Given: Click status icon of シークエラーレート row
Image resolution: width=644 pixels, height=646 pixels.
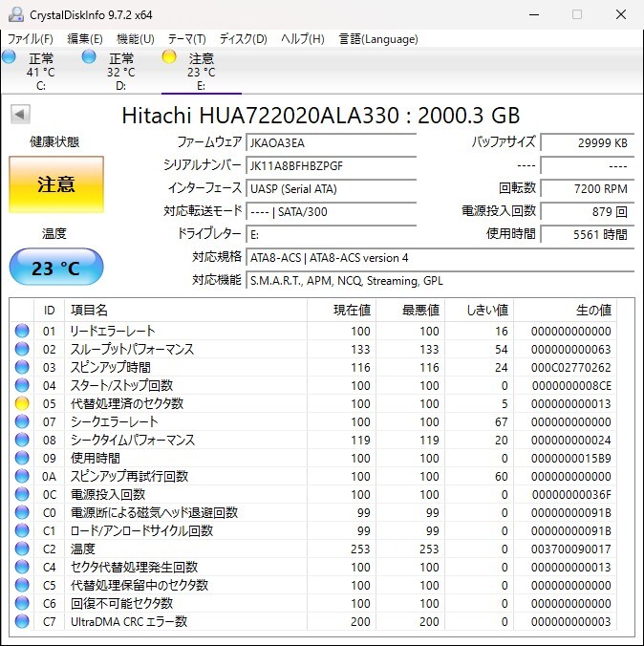Looking at the screenshot, I should [22, 421].
